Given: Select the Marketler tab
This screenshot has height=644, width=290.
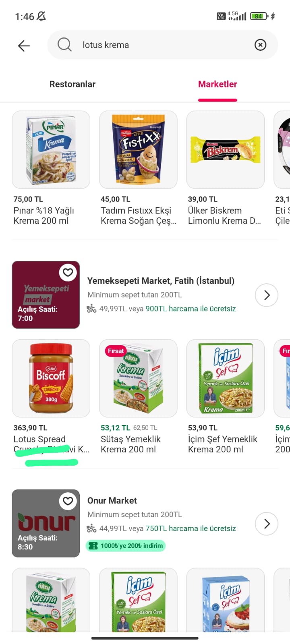Looking at the screenshot, I should click(217, 84).
